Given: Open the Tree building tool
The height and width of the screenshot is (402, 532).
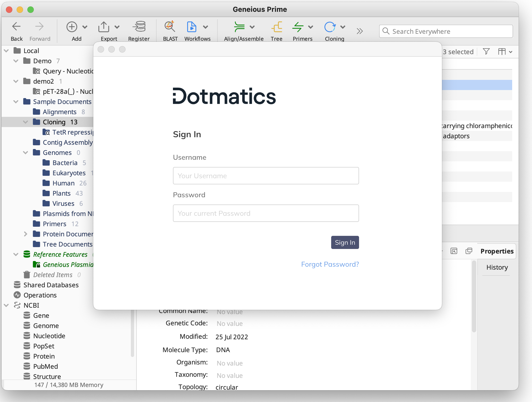Looking at the screenshot, I should click(276, 27).
